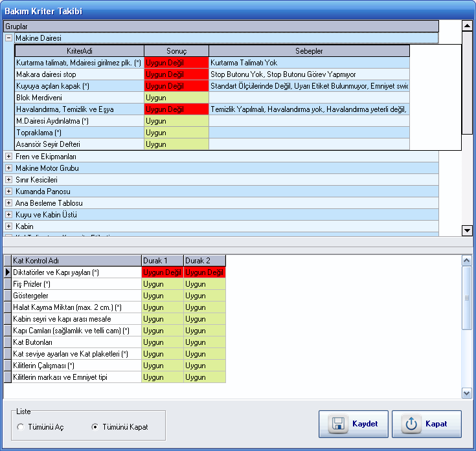Click the Sebepler column header
The height and width of the screenshot is (451, 476).
(x=309, y=51)
